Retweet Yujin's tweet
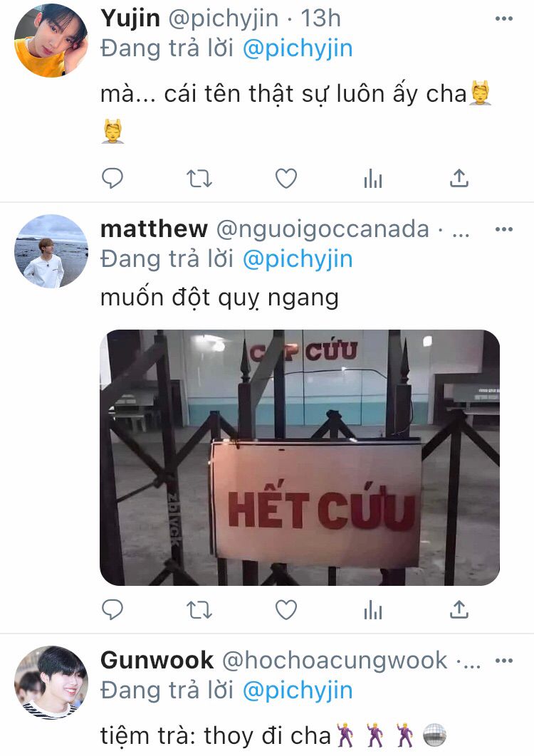The image size is (534, 756). [199, 179]
